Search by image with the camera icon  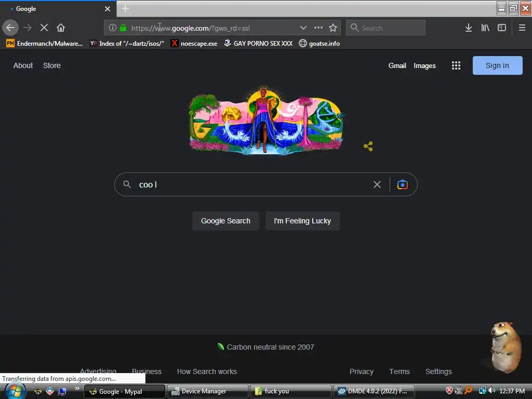coord(403,184)
